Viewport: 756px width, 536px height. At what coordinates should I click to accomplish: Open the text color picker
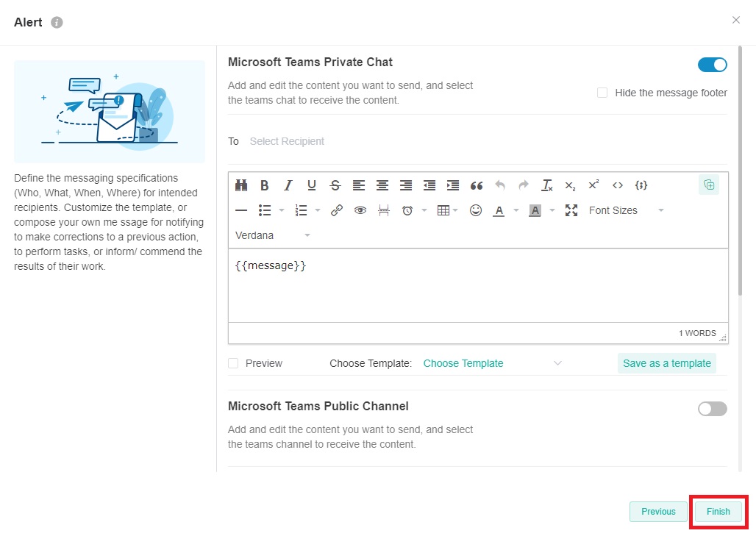tap(499, 210)
